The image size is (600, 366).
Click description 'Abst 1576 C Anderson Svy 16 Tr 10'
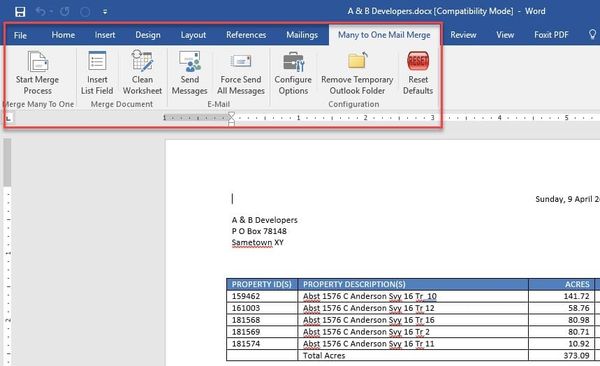click(370, 296)
